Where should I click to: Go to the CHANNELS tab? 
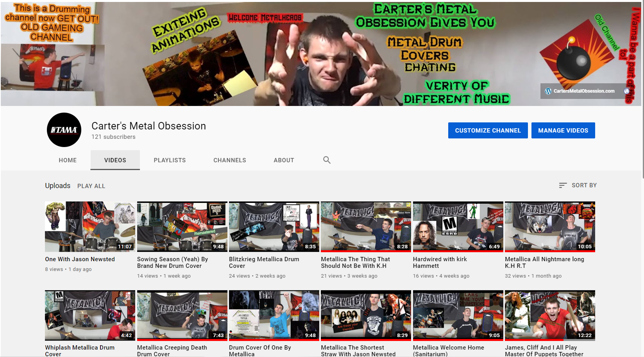[230, 160]
